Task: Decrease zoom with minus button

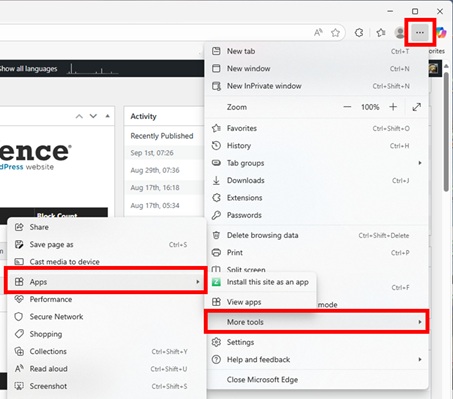Action: coord(347,107)
